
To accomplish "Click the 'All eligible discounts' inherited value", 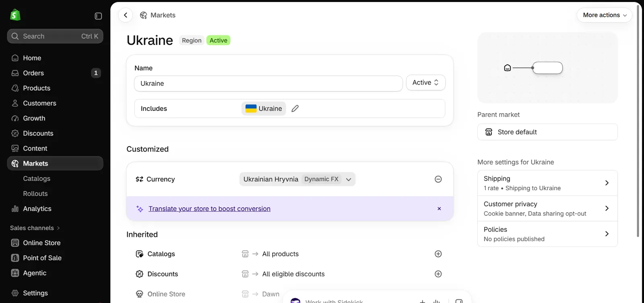I will [293, 274].
